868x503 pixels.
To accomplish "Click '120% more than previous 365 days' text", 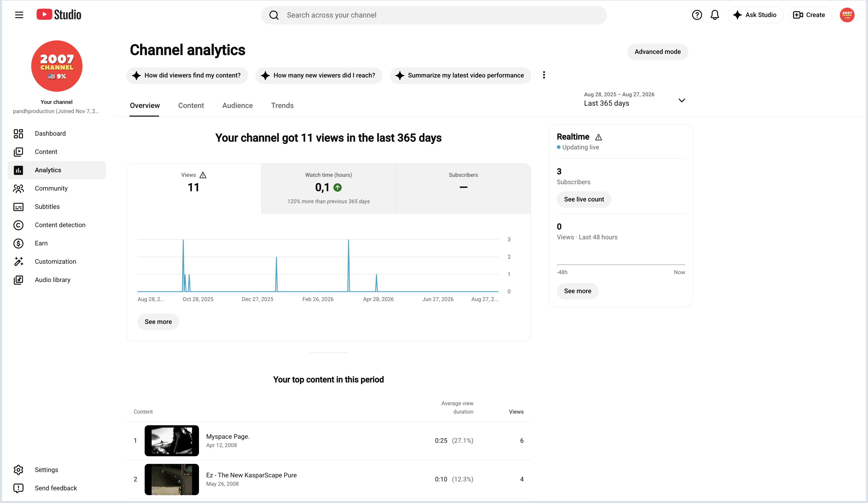I will pos(329,201).
